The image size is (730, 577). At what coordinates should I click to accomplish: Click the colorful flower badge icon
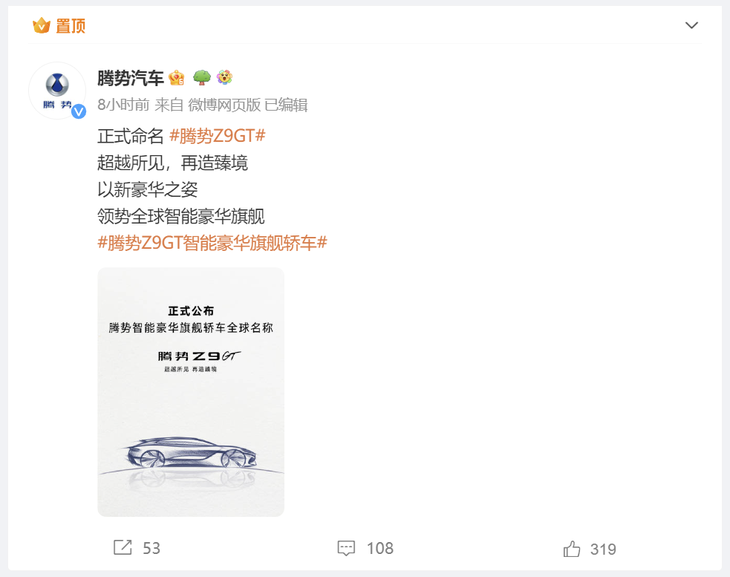click(x=224, y=77)
